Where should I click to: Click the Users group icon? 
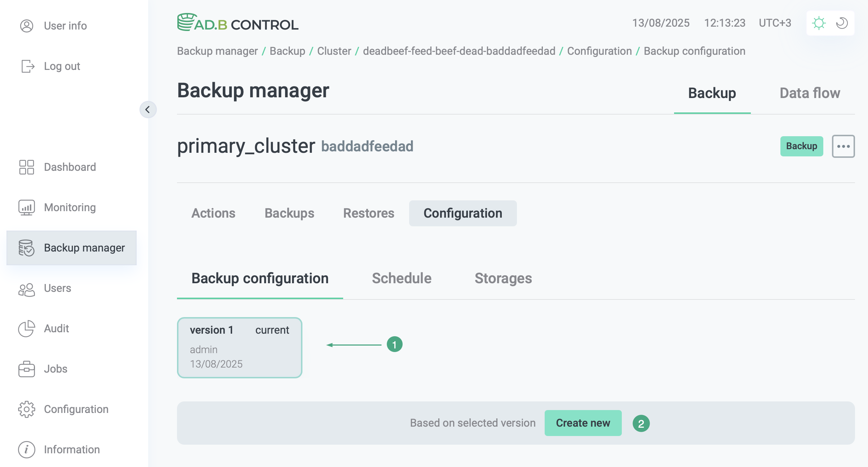pyautogui.click(x=26, y=289)
